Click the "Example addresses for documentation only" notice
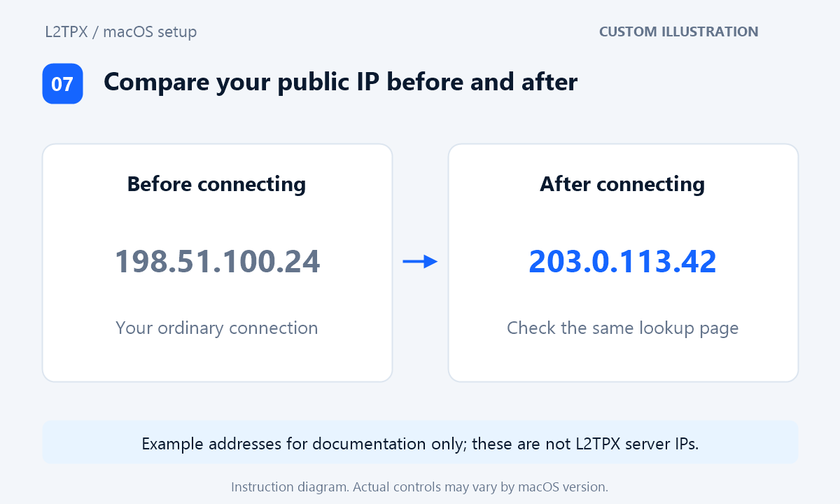840x504 pixels. pos(420,442)
